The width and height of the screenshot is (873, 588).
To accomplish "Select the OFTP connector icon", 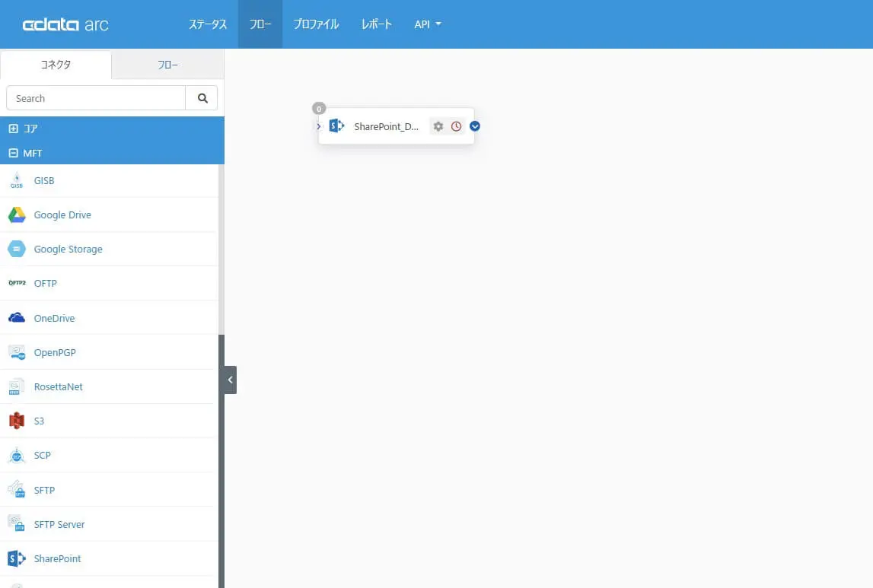I will 17,283.
